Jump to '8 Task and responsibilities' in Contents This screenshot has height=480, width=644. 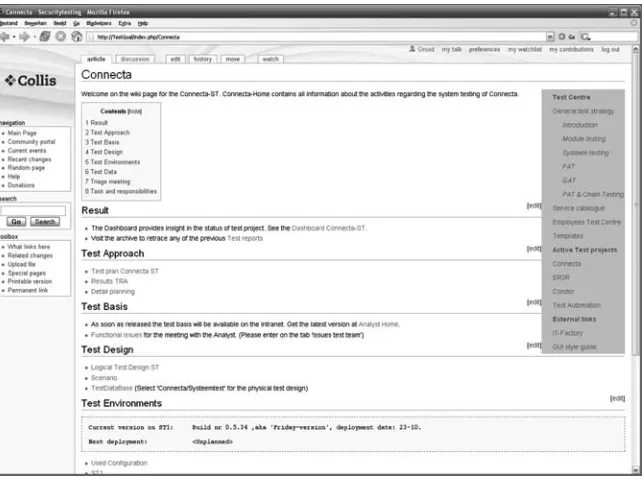(x=121, y=191)
